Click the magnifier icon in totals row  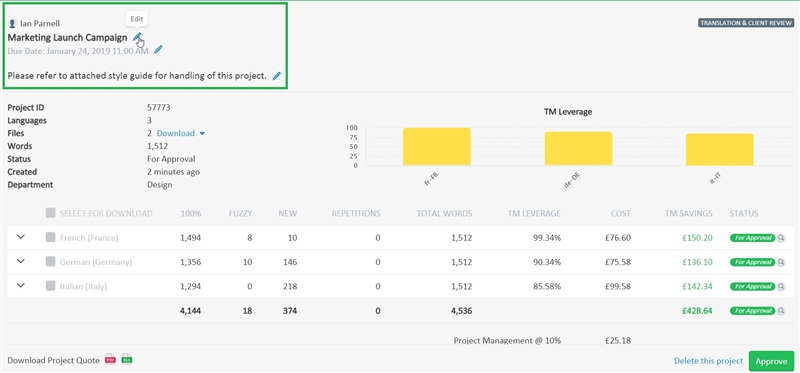pyautogui.click(x=781, y=310)
